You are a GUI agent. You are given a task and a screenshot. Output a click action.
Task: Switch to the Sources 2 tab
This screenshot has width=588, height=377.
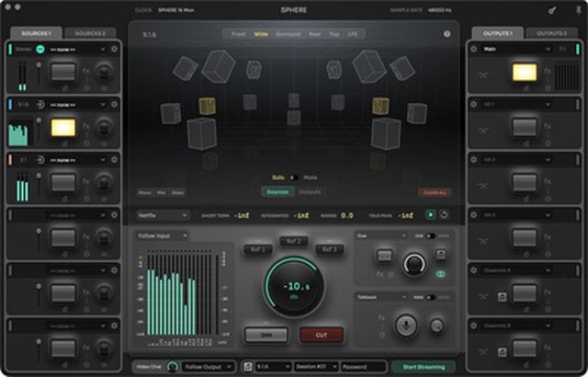tap(90, 33)
